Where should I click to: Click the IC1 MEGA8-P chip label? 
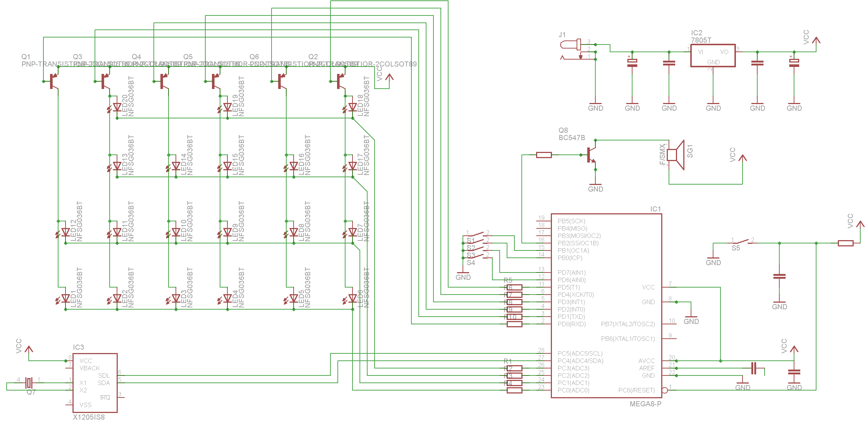(x=645, y=404)
